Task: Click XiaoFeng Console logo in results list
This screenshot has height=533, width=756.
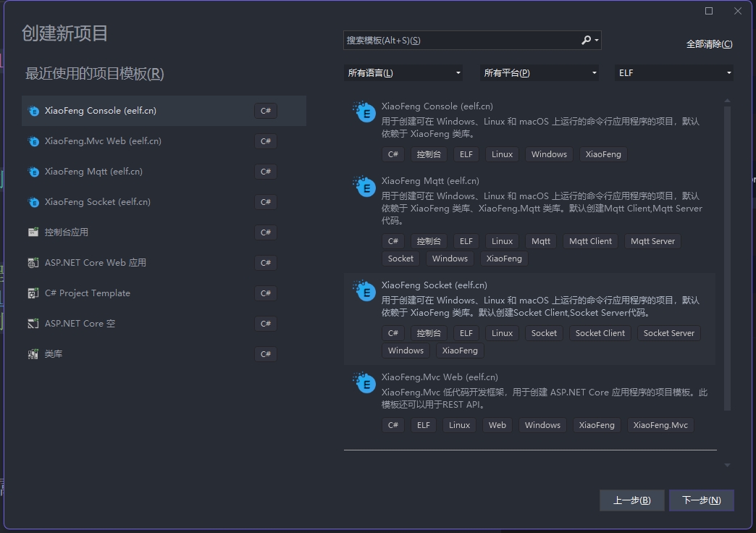Action: point(364,112)
